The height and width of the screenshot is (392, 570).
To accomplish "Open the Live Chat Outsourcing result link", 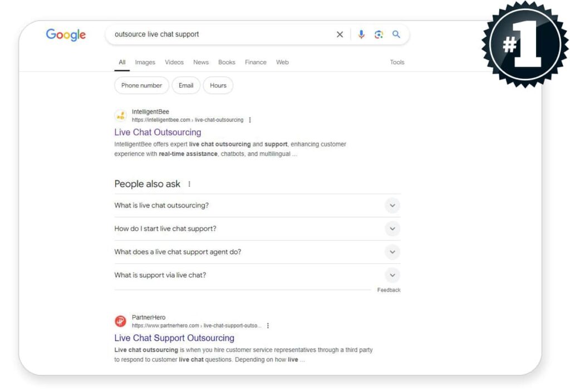I will tap(158, 133).
